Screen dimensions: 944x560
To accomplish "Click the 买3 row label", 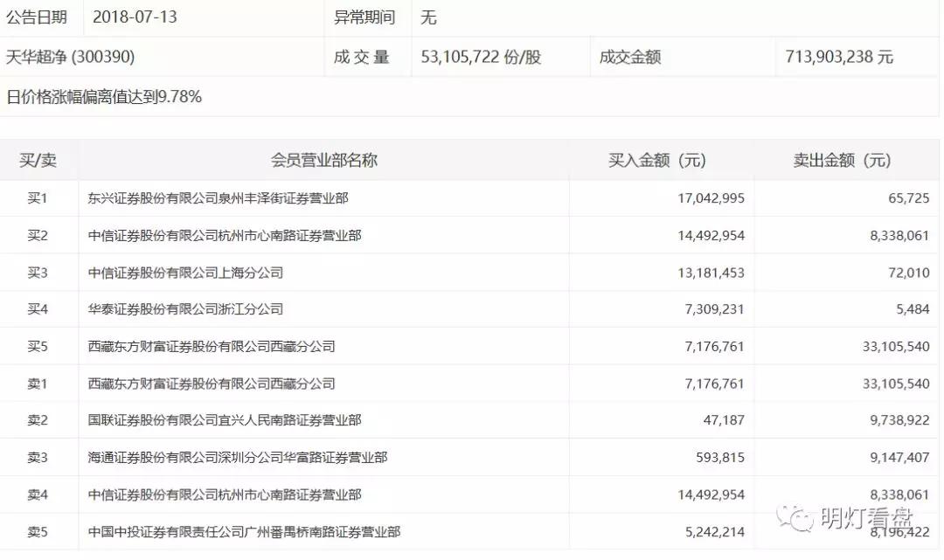I will tap(38, 273).
